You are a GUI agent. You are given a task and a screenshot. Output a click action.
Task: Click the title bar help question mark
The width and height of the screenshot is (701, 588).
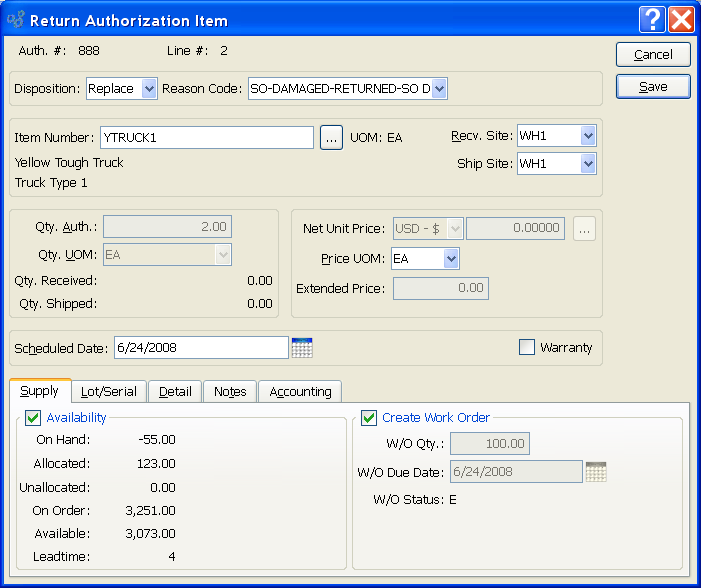[652, 19]
